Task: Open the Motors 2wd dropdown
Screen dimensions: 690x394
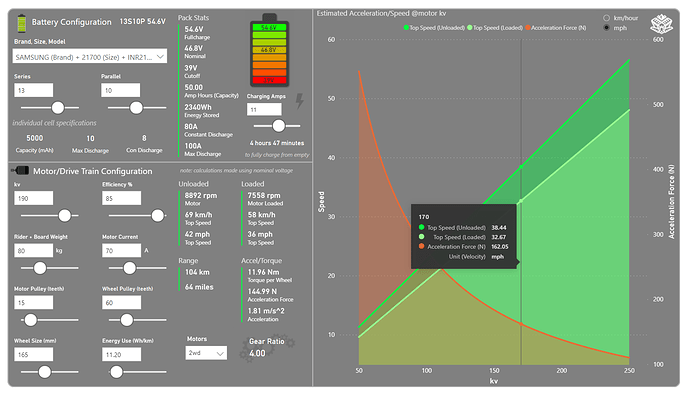Action: click(206, 353)
